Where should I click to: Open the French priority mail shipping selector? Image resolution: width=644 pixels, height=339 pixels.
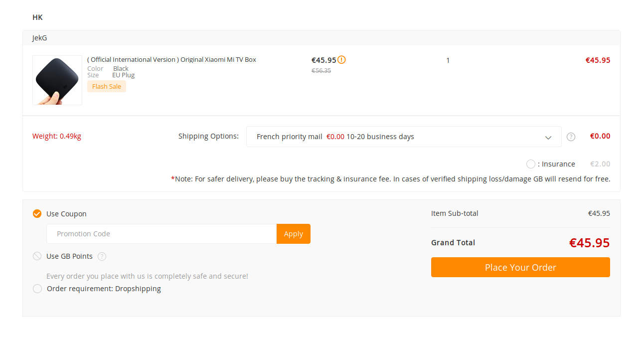click(404, 137)
